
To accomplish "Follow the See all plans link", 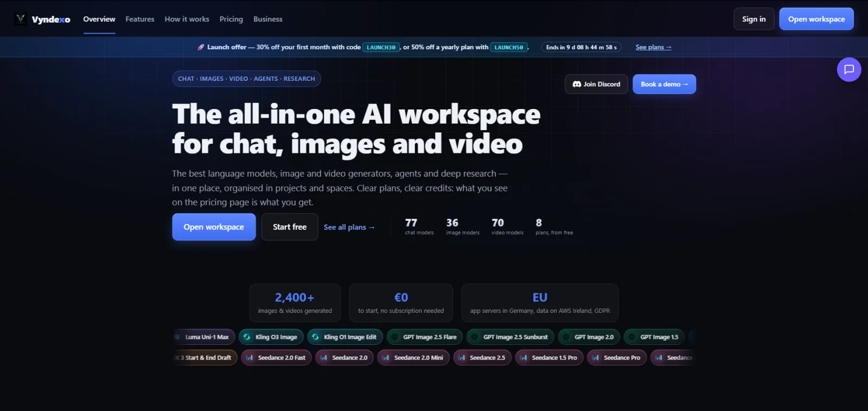I will point(349,227).
